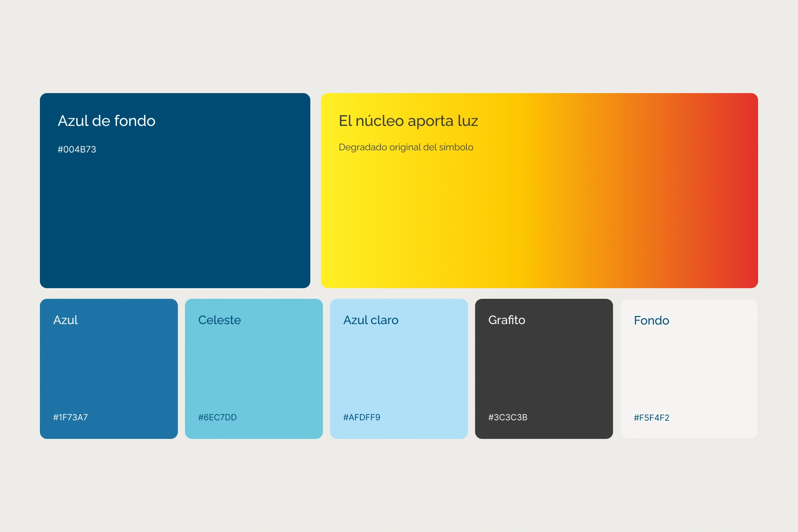Image resolution: width=798 pixels, height=532 pixels.
Task: Click the hex code #F5F4F2
Action: click(x=652, y=418)
